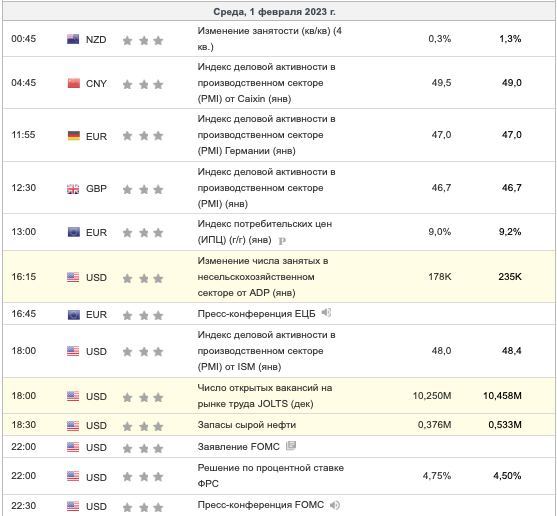
Task: Click speaker icon beside Пресс-конференция FOMC
Action: (335, 505)
